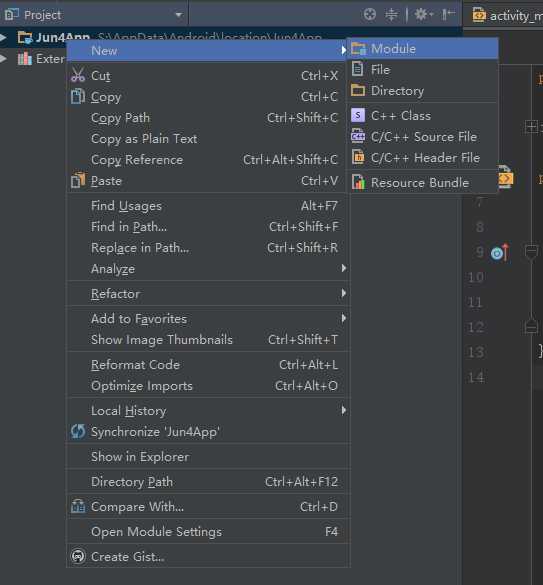
Task: Click the Project view icon in header
Action: (x=12, y=15)
